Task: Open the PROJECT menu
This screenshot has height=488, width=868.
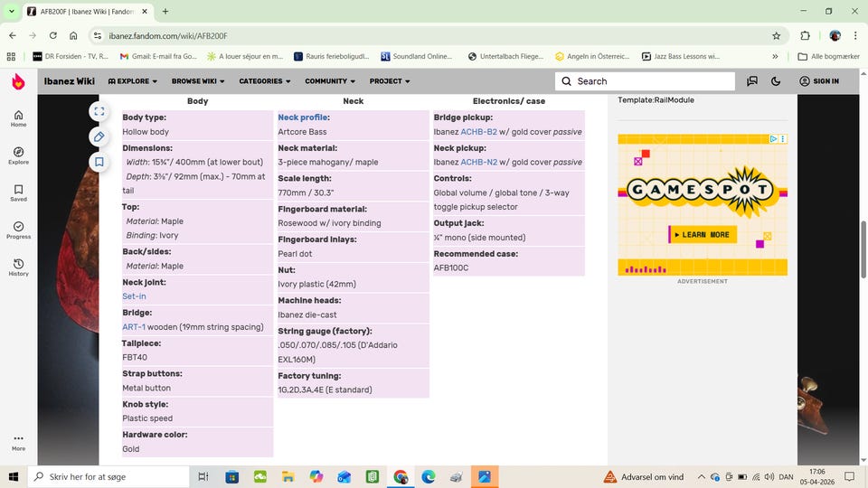Action: tap(390, 81)
